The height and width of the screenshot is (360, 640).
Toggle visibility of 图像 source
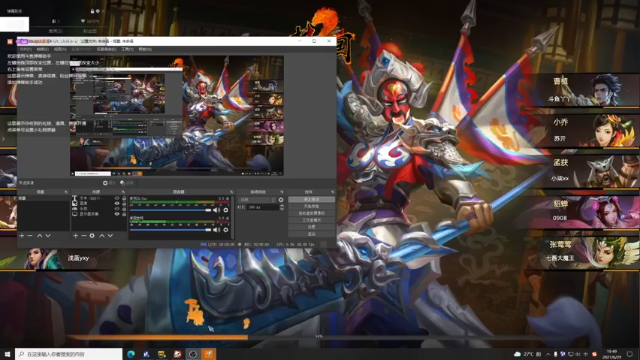117,203
